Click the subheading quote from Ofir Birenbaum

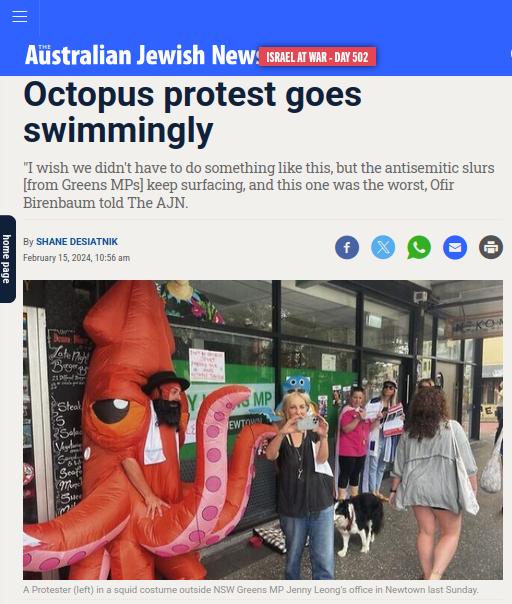tap(259, 185)
